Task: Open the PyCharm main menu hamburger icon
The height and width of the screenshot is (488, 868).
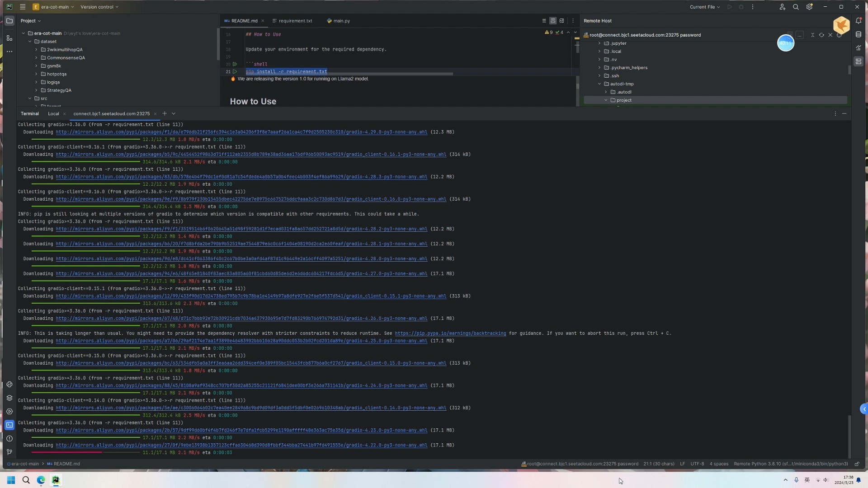Action: point(23,7)
